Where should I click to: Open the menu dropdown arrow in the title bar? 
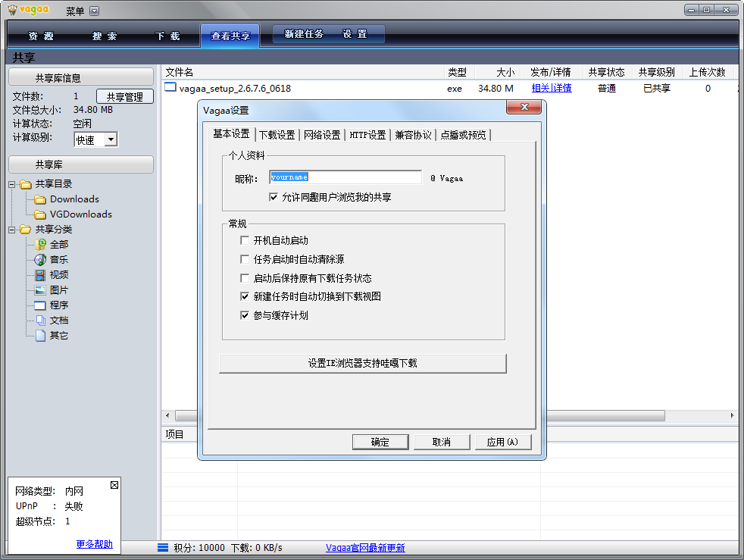(94, 11)
